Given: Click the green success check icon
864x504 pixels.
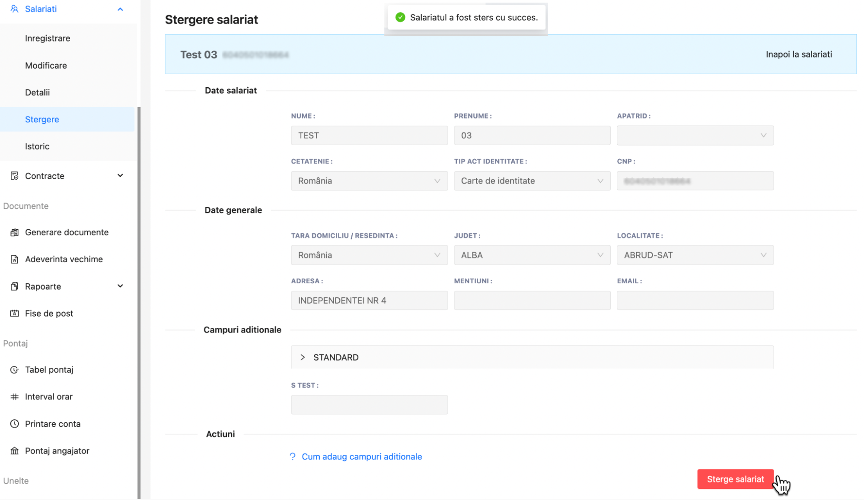Looking at the screenshot, I should [400, 18].
